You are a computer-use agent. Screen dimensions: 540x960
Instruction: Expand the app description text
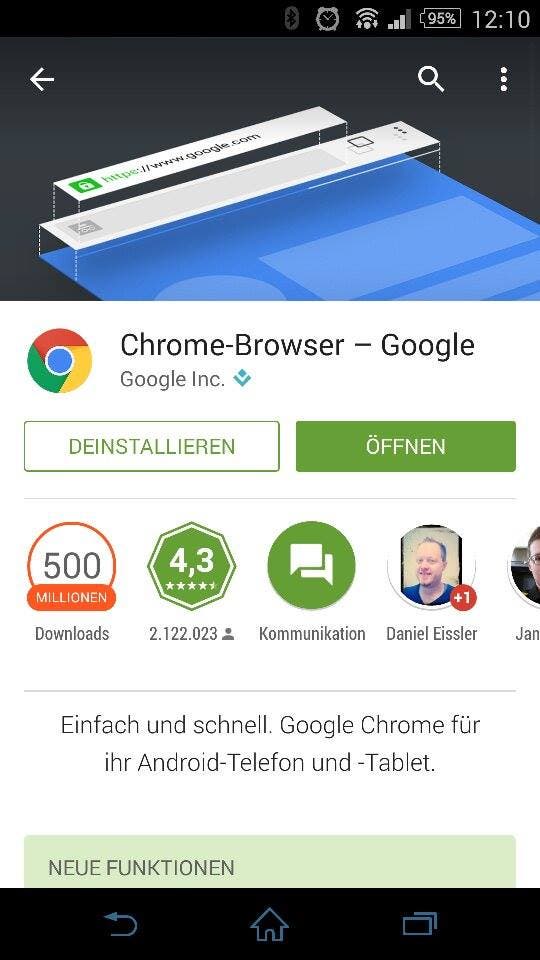[270, 744]
